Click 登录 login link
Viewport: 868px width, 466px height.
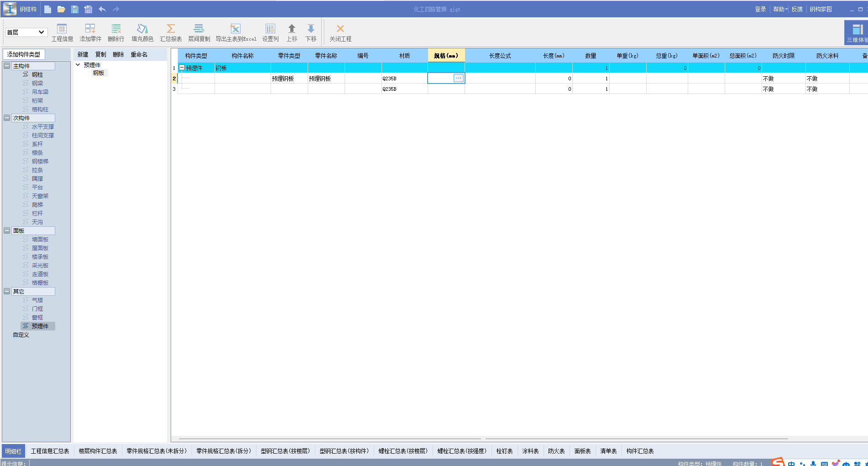pos(760,9)
